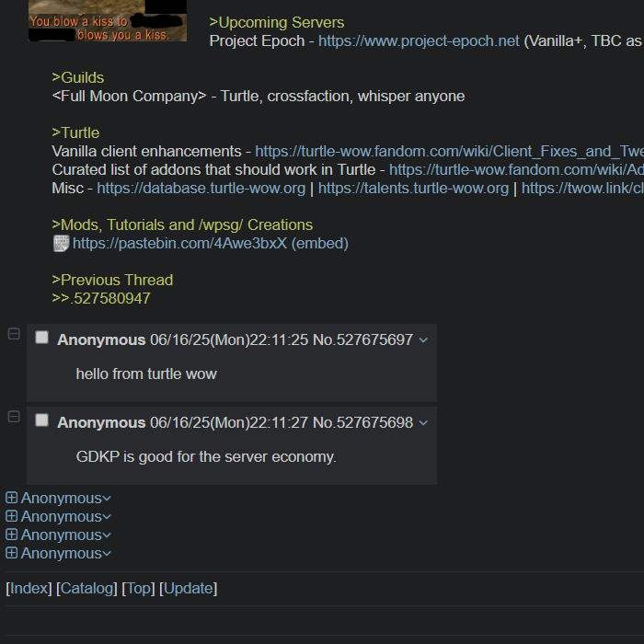Hide the GDKP is good post
Screen dimensions: 644x644
point(14,417)
